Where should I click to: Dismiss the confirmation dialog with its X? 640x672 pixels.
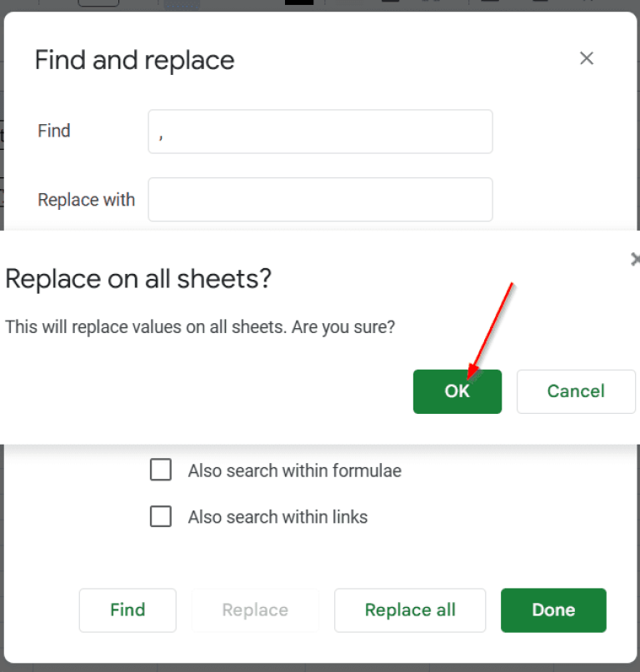click(636, 259)
